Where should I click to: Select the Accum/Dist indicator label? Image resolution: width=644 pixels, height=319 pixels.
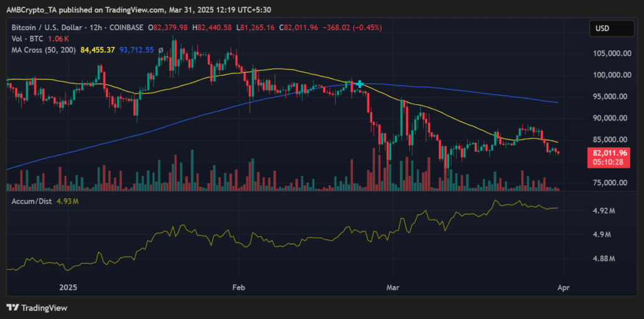point(30,202)
